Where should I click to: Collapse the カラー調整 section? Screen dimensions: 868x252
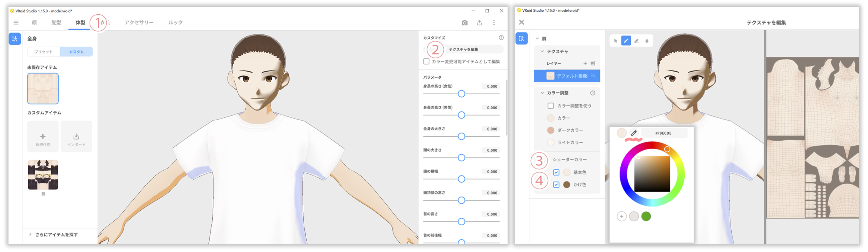[x=542, y=93]
